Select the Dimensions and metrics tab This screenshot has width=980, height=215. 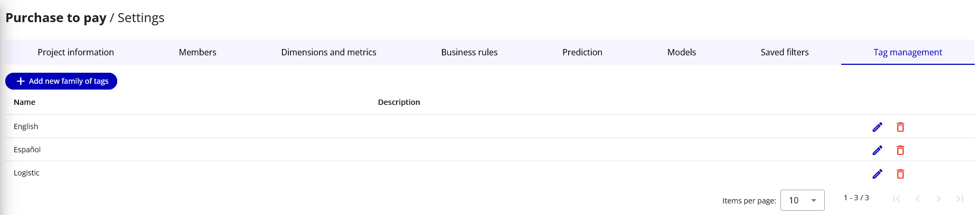[328, 52]
